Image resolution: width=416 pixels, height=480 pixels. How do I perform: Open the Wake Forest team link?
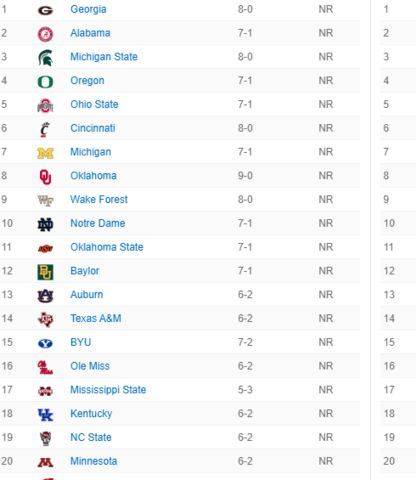(99, 199)
